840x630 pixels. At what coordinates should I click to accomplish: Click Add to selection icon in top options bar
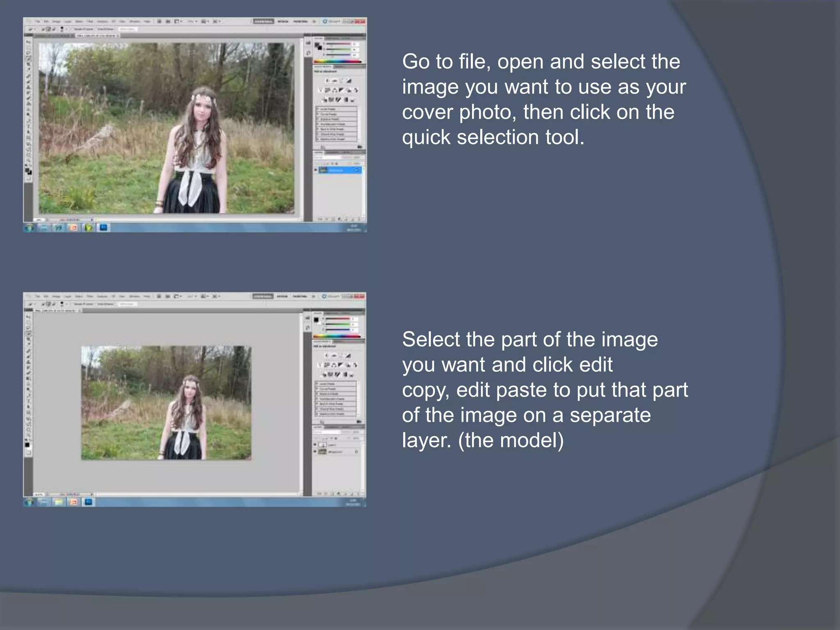(48, 29)
